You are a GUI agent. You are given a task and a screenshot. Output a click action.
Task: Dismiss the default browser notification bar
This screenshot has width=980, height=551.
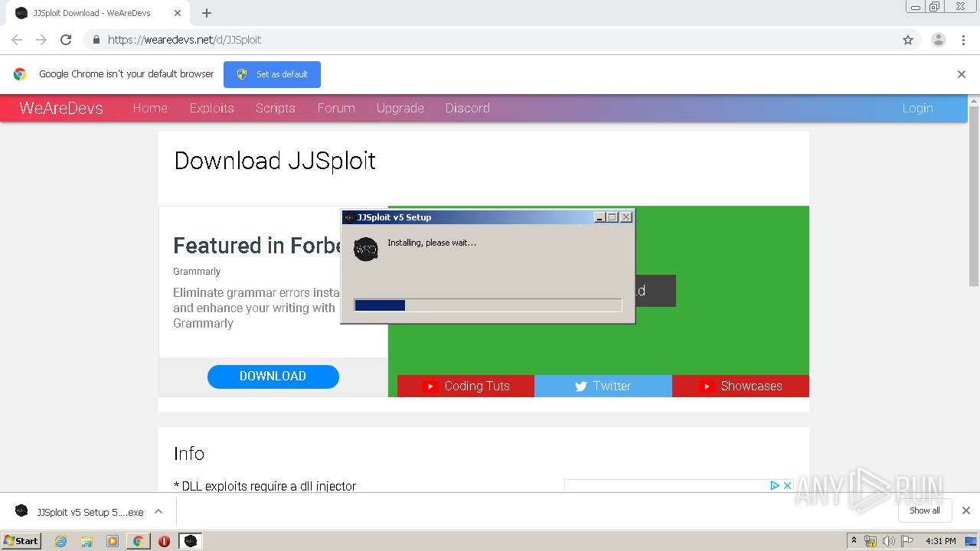click(x=962, y=74)
